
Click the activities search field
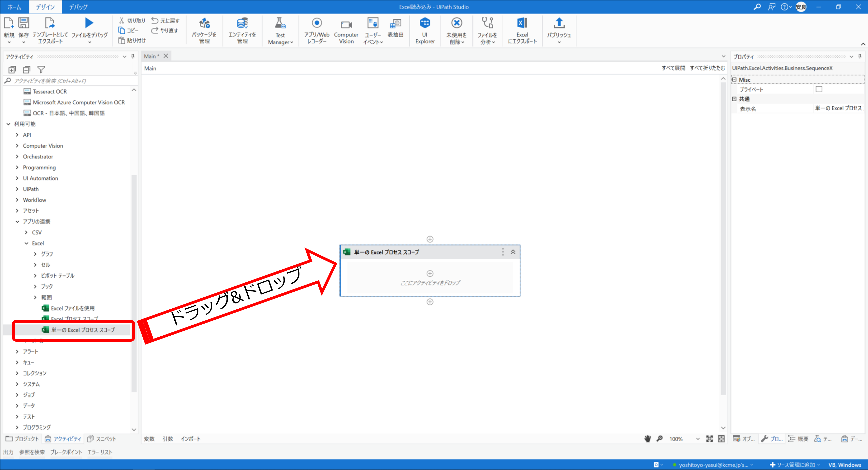71,81
